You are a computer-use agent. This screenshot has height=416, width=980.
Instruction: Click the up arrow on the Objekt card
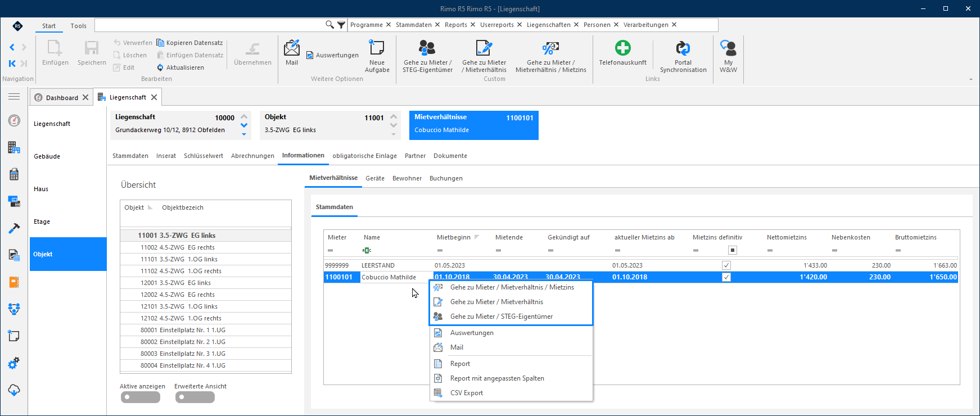(x=394, y=117)
